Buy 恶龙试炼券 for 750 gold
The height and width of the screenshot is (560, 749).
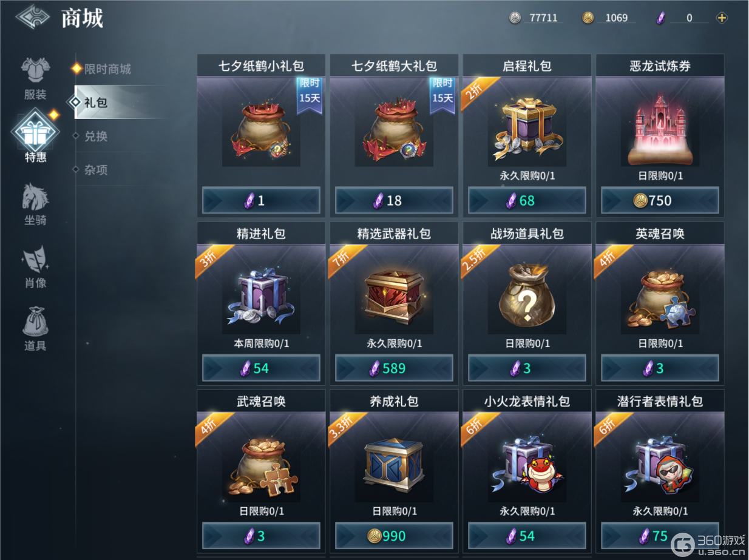[x=660, y=201]
